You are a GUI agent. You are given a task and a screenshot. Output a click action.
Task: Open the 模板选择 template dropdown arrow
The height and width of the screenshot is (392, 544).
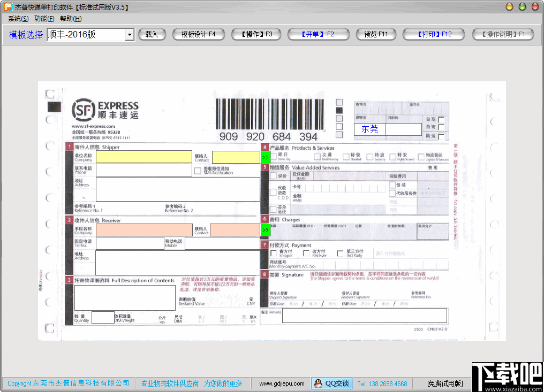pos(130,35)
